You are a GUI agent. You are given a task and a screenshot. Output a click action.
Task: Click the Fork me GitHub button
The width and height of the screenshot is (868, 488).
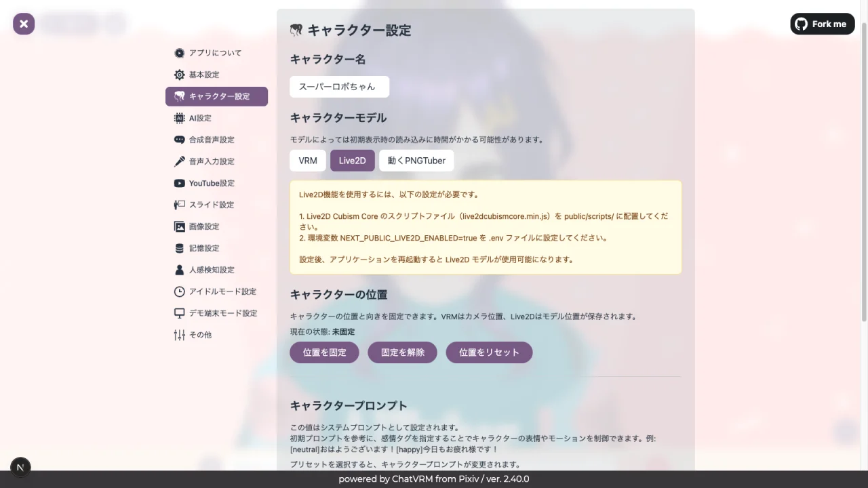[822, 24]
